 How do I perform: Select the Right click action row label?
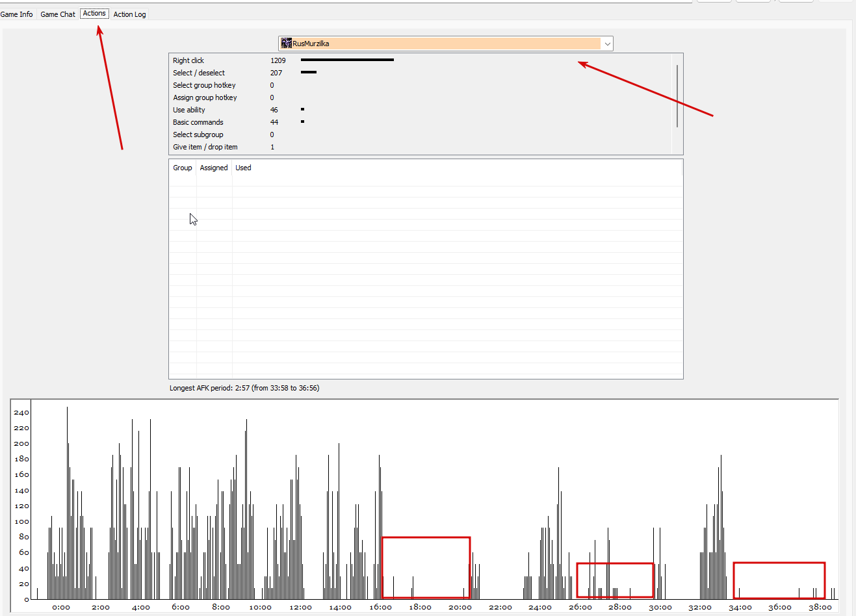(x=188, y=60)
